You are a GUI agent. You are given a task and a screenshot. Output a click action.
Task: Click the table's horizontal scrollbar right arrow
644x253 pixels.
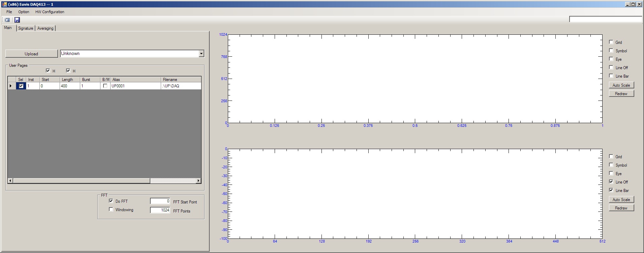pos(198,181)
